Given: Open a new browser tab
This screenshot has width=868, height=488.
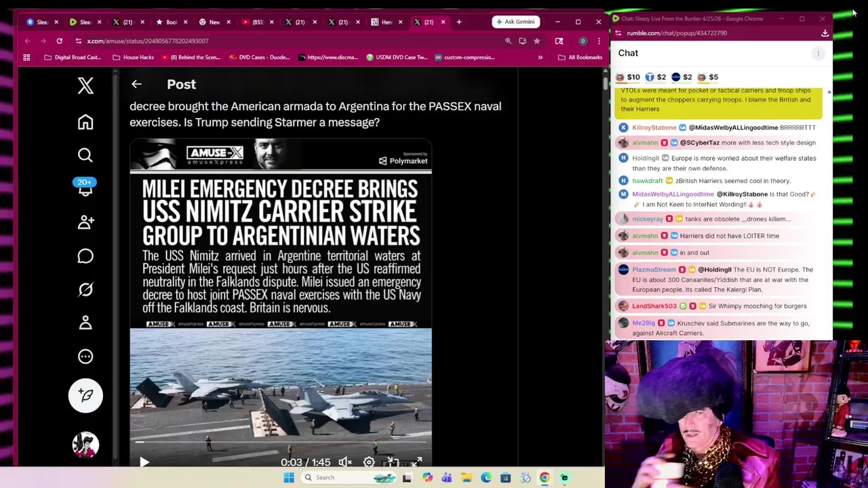Looking at the screenshot, I should point(459,22).
